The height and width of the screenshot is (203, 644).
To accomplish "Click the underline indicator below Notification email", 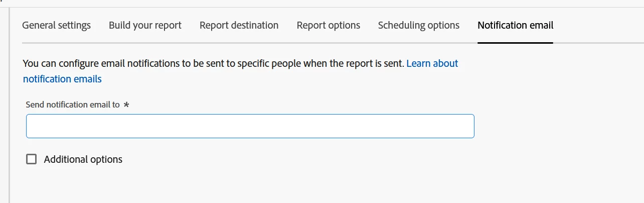I will click(515, 43).
